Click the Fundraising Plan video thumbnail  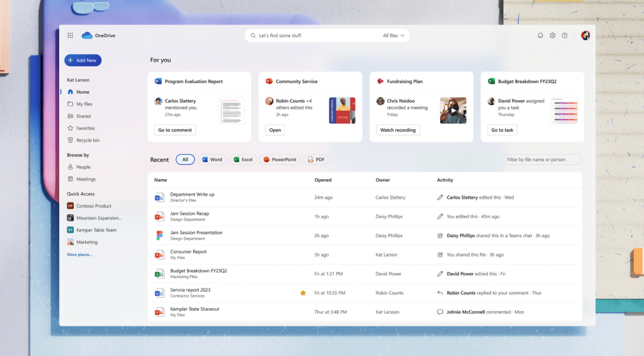coord(453,110)
